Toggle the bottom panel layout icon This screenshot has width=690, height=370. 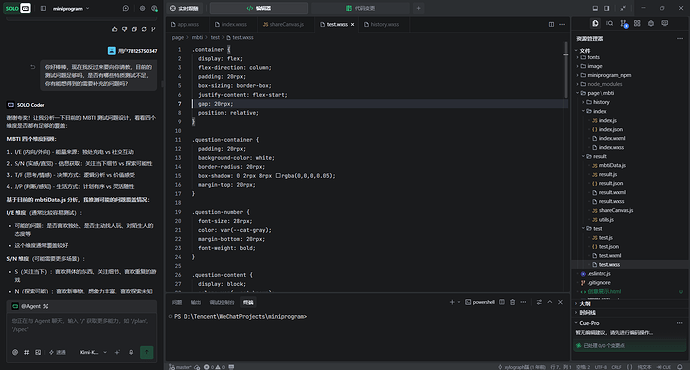[595, 8]
